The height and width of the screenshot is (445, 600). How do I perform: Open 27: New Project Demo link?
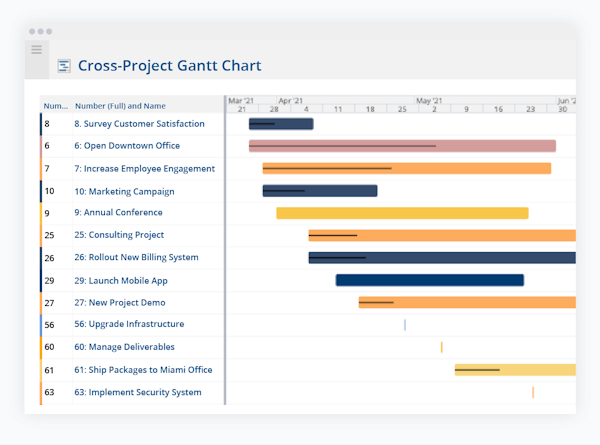120,303
